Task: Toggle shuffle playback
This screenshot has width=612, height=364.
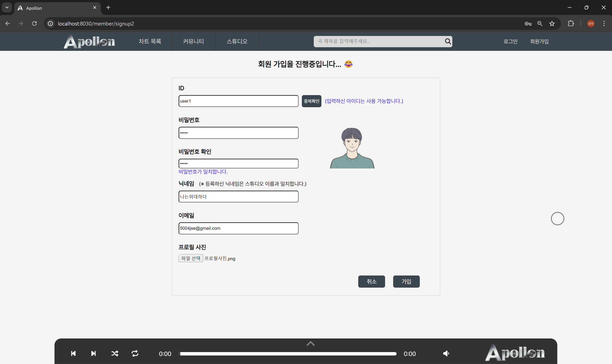Action: click(x=115, y=353)
